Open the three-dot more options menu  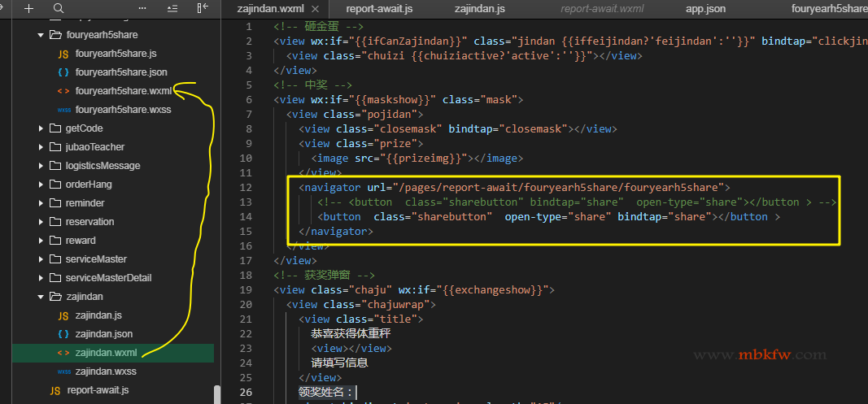coord(143,8)
